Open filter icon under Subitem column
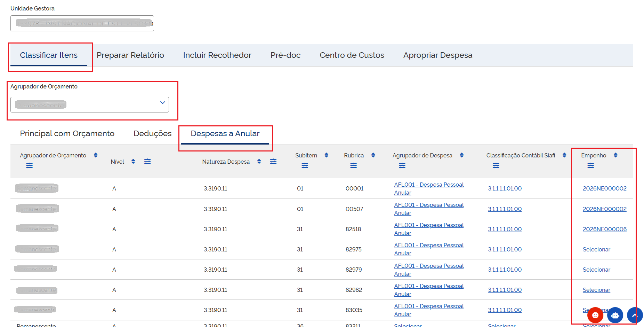 click(x=305, y=165)
